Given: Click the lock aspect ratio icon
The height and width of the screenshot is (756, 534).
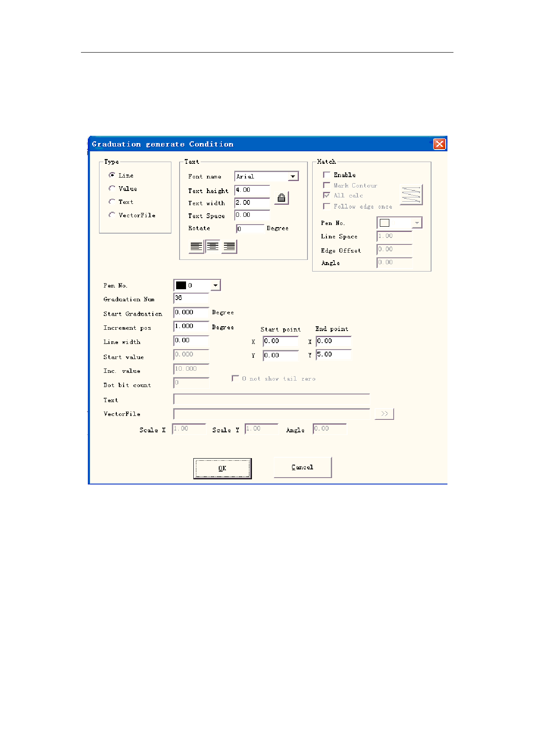Looking at the screenshot, I should tap(281, 198).
